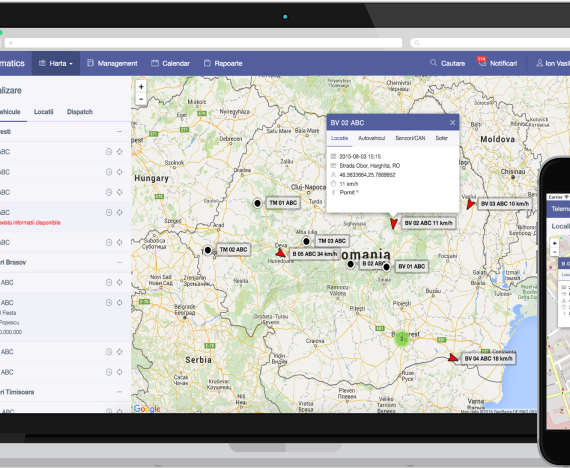Viewport: 570px width, 468px height.
Task: Zoom out on the phone's map
Action: (x=554, y=252)
